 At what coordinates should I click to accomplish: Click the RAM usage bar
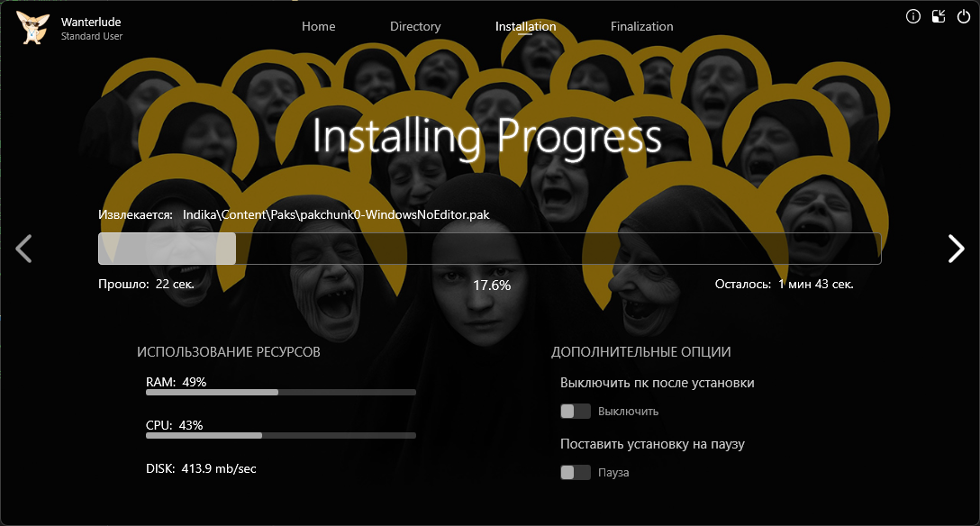[280, 393]
